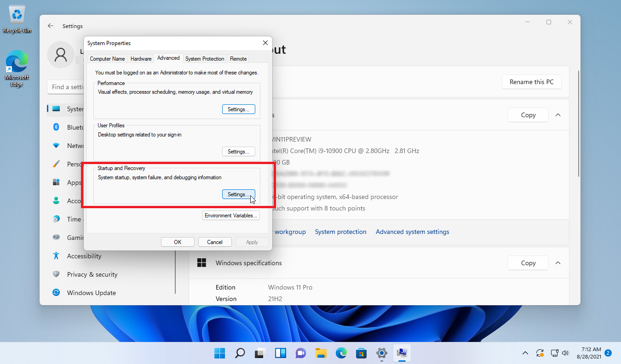Show hidden system tray icons
The height and width of the screenshot is (364, 621).
click(x=525, y=353)
